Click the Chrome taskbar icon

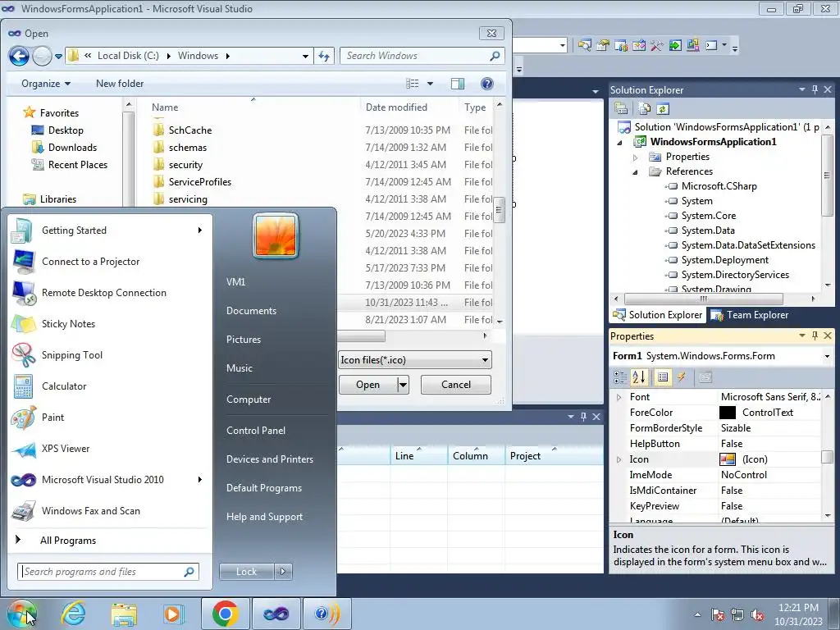pyautogui.click(x=225, y=614)
